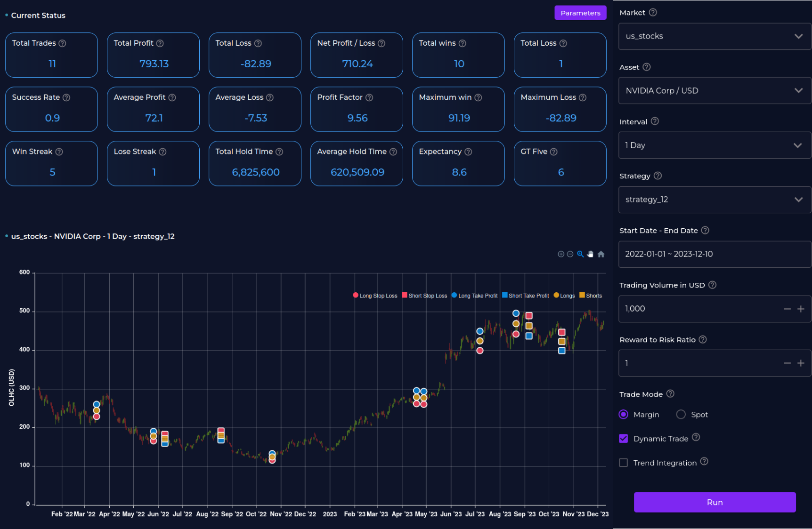Reset chart zoom with home icon
The width and height of the screenshot is (812, 529).
pyautogui.click(x=601, y=254)
